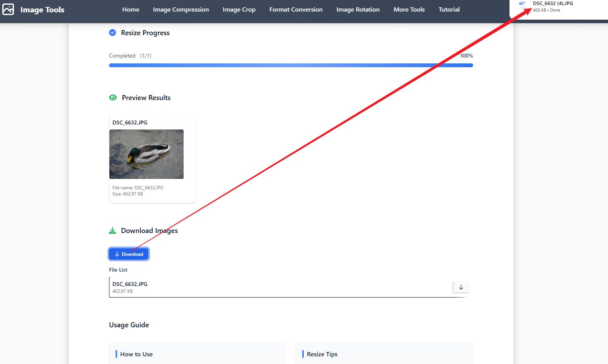Viewport: 608px width, 364px height.
Task: Click the 'How to Use' card heading
Action: pos(136,354)
